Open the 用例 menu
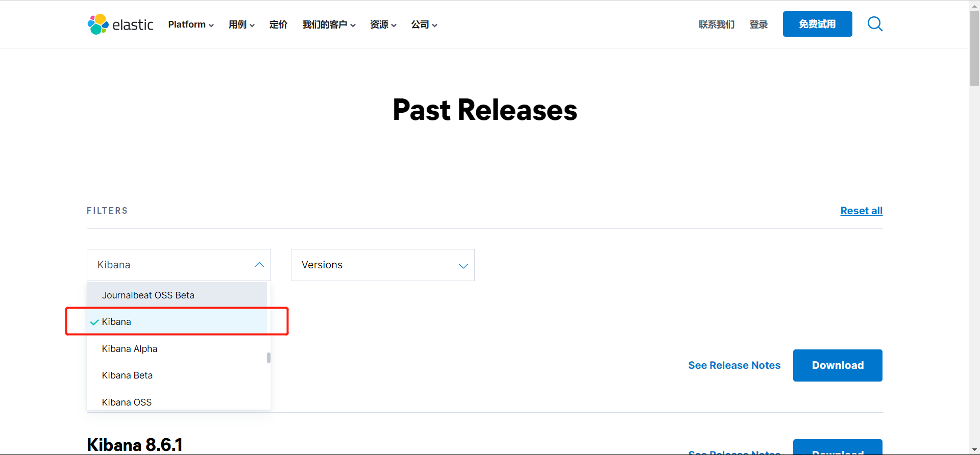Screen dimensions: 980x455 point(241,24)
